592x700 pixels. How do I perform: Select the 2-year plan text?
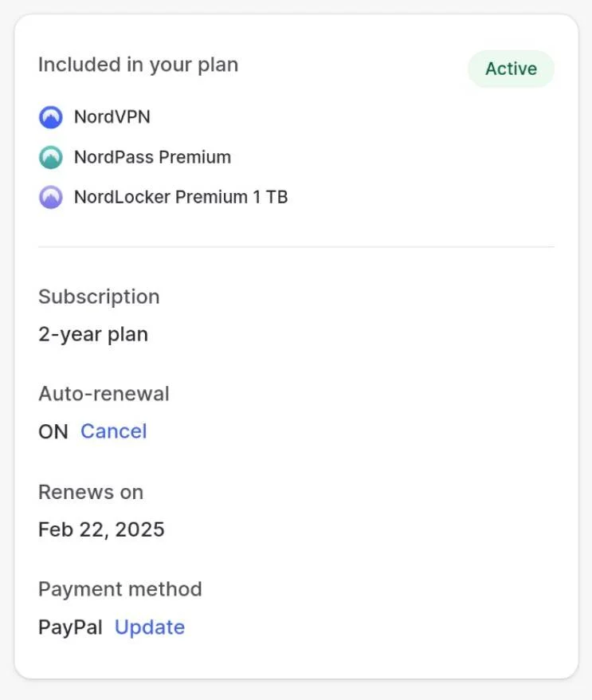pos(93,334)
